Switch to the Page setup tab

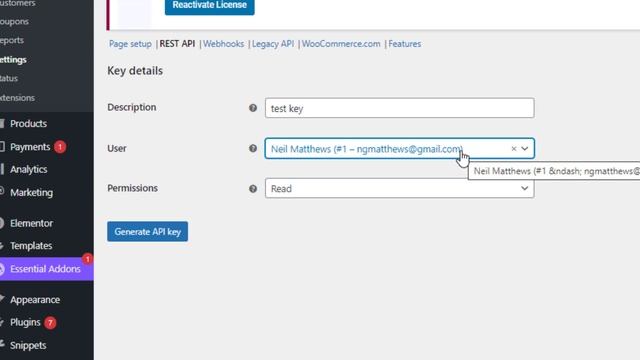[x=130, y=44]
